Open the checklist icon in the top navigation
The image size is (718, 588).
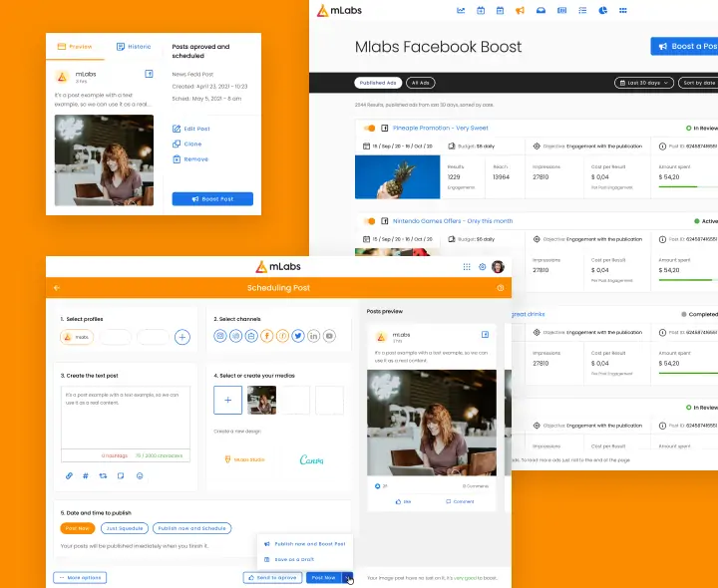[582, 11]
